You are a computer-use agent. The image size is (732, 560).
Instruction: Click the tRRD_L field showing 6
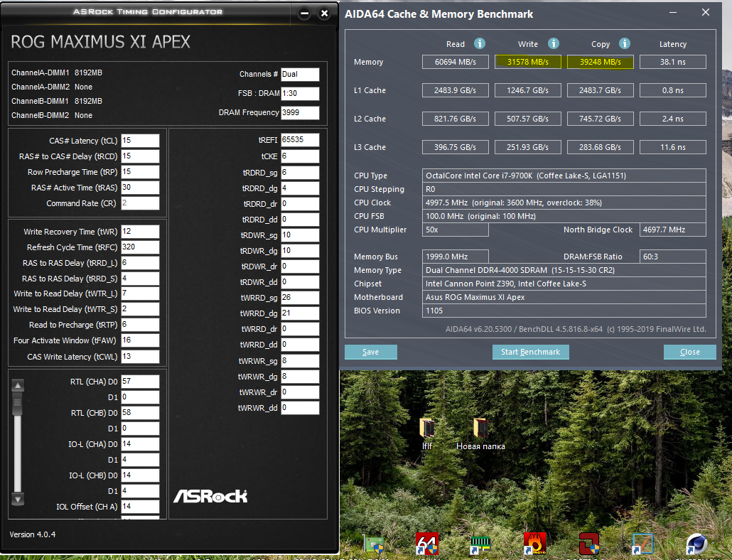pyautogui.click(x=140, y=263)
